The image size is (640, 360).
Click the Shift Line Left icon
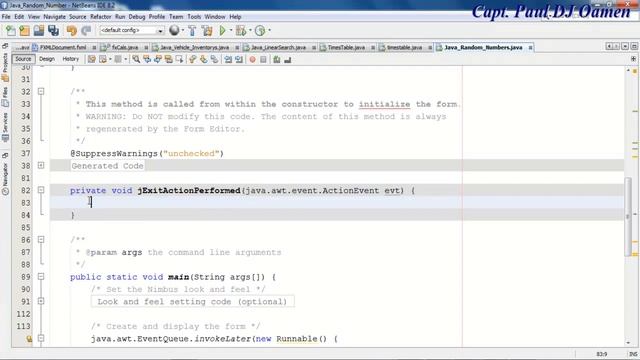click(228, 60)
